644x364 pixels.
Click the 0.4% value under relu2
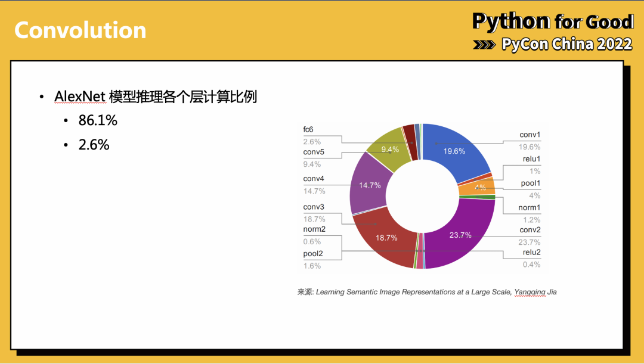(x=531, y=265)
